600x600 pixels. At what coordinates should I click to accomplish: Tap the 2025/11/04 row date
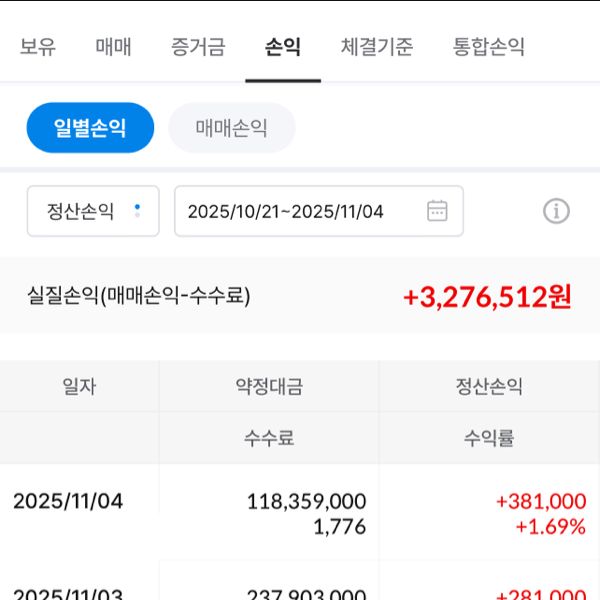click(68, 501)
